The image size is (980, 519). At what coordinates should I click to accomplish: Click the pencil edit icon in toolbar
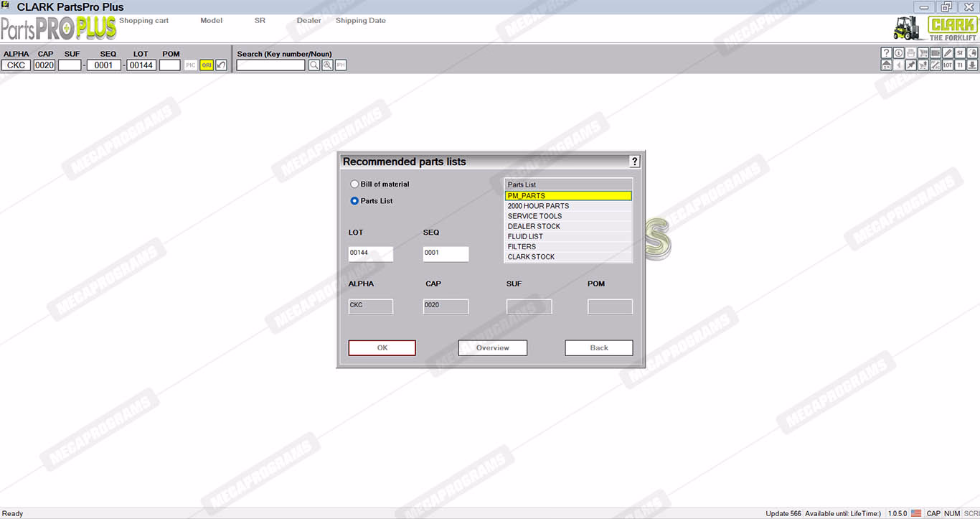click(948, 53)
